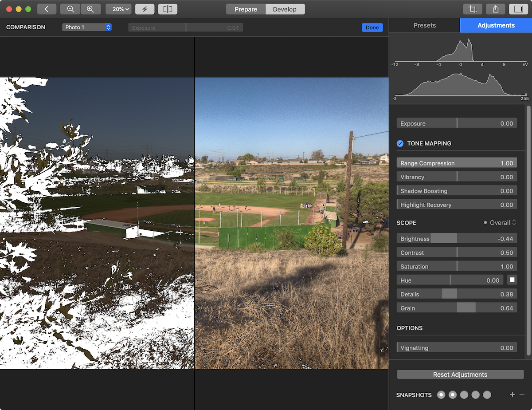Click the lightning bolt icon
This screenshot has width=532, height=410.
145,9
